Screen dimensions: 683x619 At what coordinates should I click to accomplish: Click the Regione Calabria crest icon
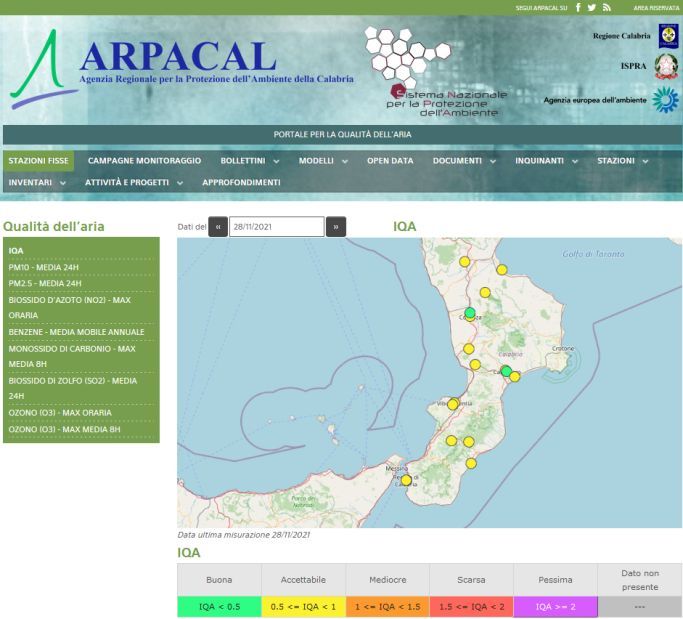[x=667, y=36]
